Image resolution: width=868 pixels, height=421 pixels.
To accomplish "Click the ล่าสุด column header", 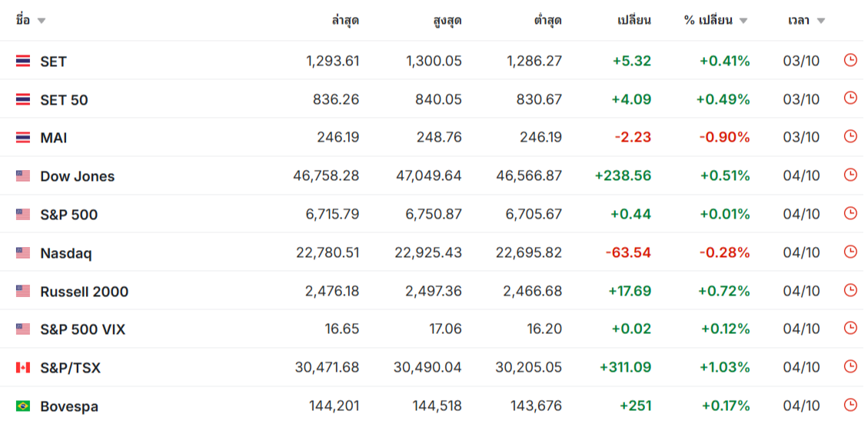I will pyautogui.click(x=345, y=21).
